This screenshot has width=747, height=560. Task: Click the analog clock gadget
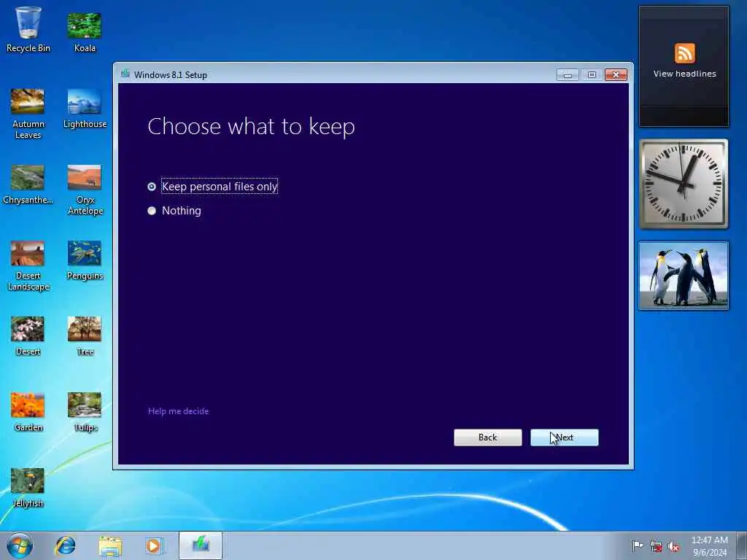683,184
